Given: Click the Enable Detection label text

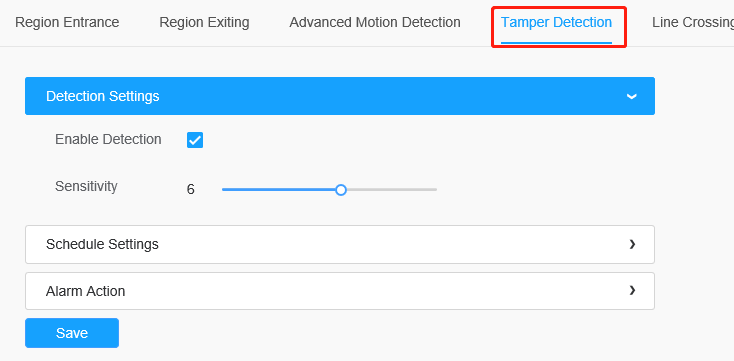Looking at the screenshot, I should [x=108, y=140].
